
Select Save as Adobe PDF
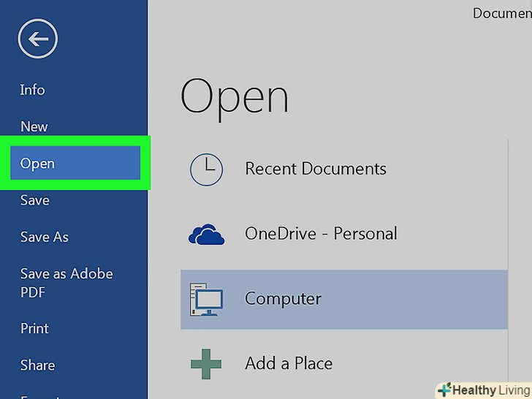(x=66, y=283)
